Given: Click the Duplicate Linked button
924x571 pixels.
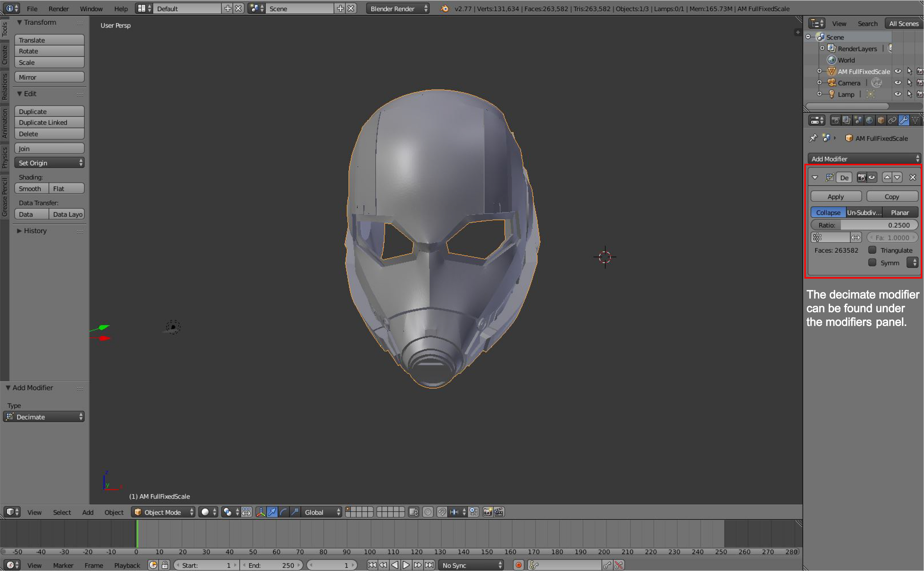Looking at the screenshot, I should pyautogui.click(x=50, y=122).
